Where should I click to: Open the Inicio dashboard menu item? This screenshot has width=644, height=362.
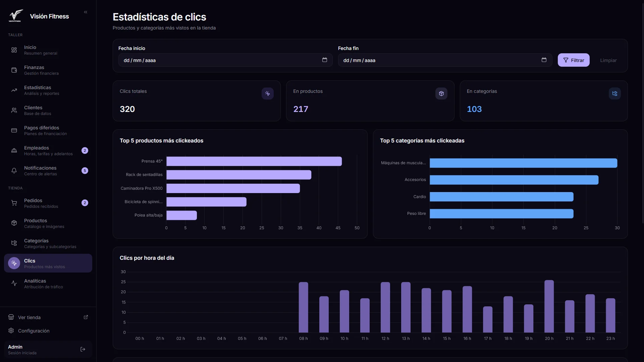coord(48,50)
